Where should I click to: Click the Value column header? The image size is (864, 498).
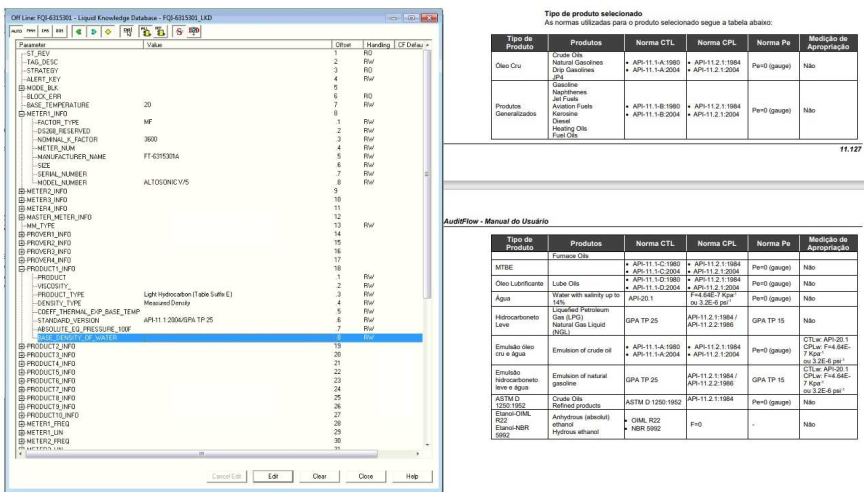[x=237, y=45]
